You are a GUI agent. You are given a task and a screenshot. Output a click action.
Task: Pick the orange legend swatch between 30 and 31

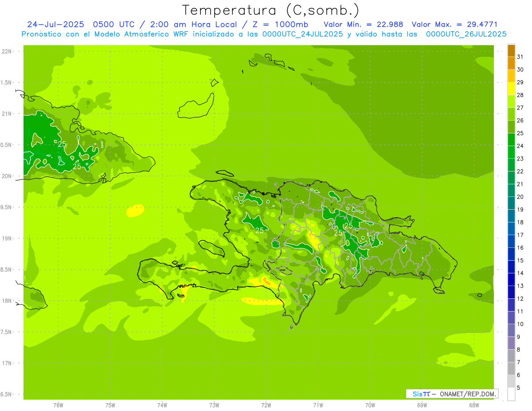(x=511, y=63)
